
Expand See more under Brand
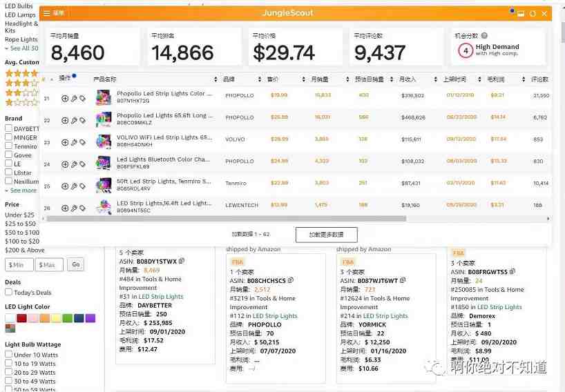pos(23,190)
